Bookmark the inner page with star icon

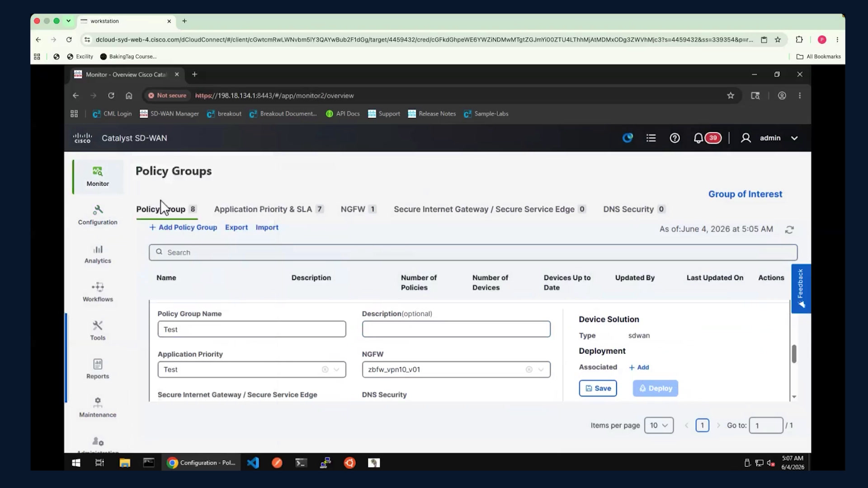coord(731,95)
